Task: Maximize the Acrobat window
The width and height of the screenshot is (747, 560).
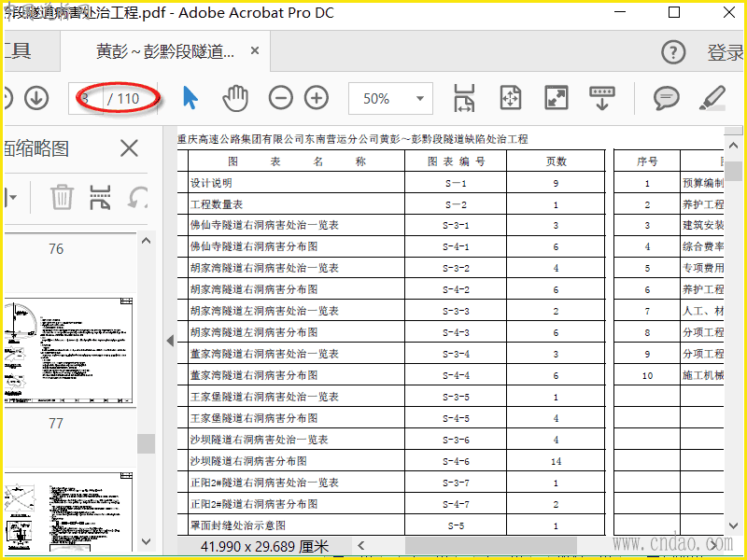Action: tap(674, 12)
